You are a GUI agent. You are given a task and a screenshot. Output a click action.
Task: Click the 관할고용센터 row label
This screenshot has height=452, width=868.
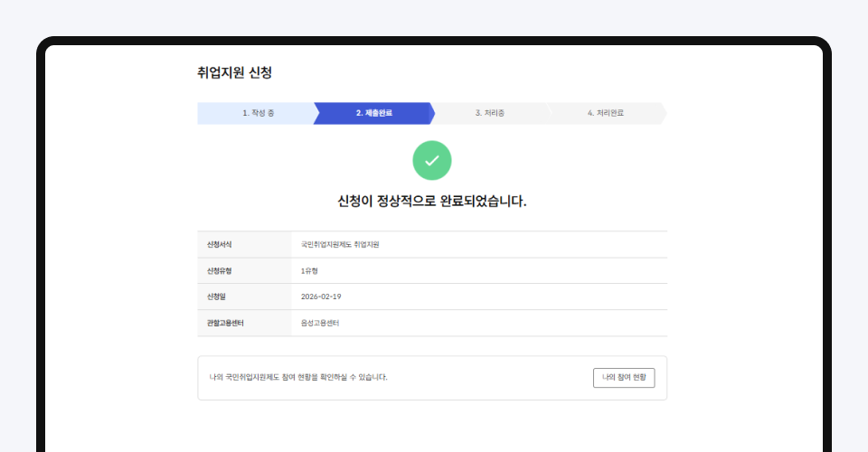point(226,323)
